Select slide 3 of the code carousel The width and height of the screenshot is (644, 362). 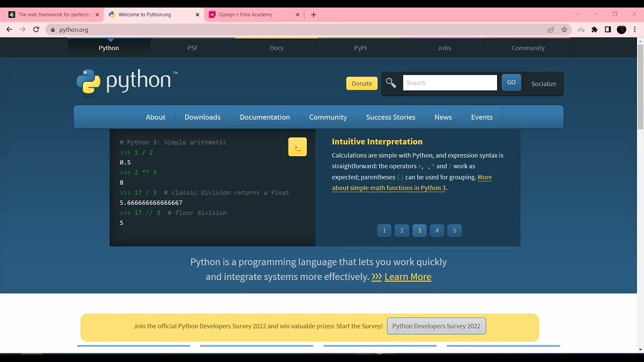(x=420, y=230)
